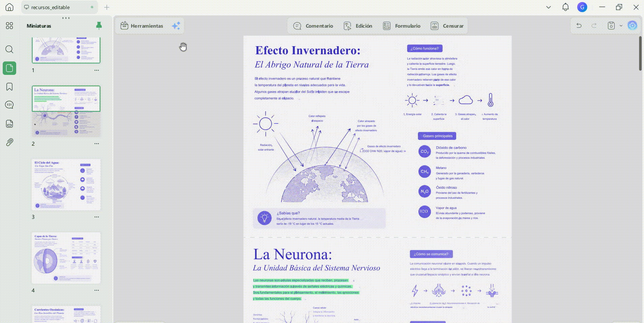644x323 pixels.
Task: Select the recursos_editable document tab
Action: [x=59, y=7]
